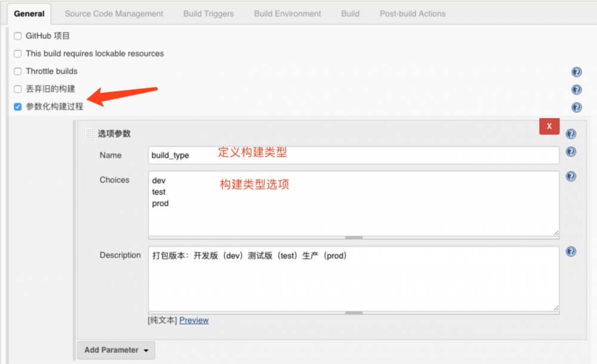597x364 pixels.
Task: Click the 选项参数 section title
Action: 114,134
